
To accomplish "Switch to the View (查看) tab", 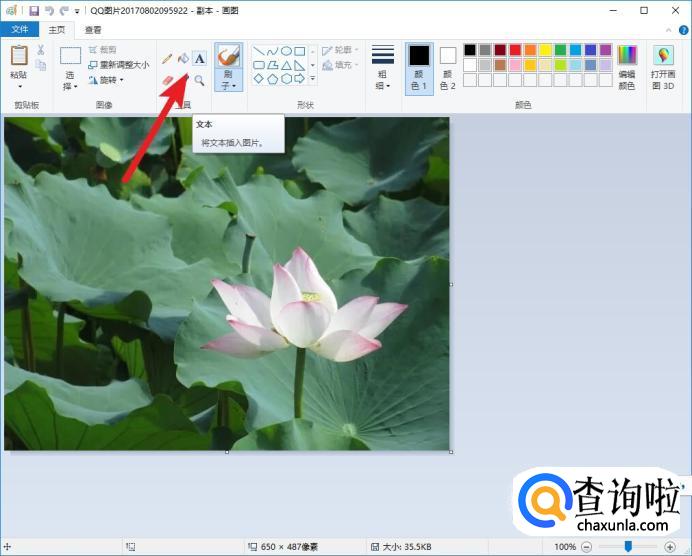I will pos(92,30).
